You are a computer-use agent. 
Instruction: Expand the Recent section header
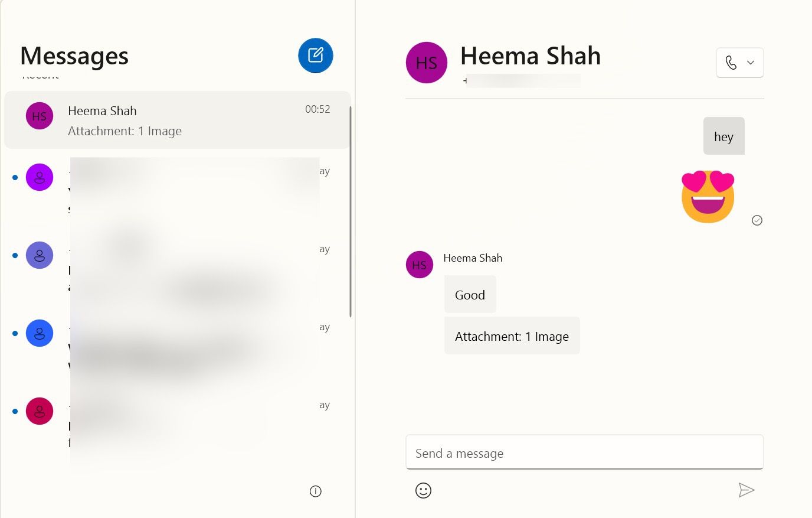coord(40,74)
